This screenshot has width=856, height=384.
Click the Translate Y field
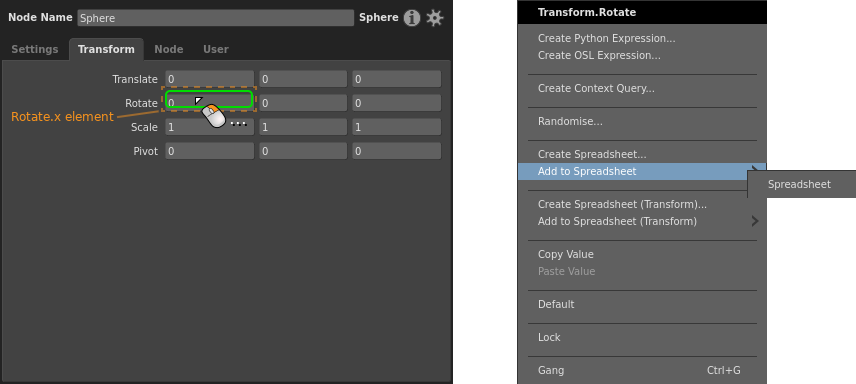pos(303,79)
